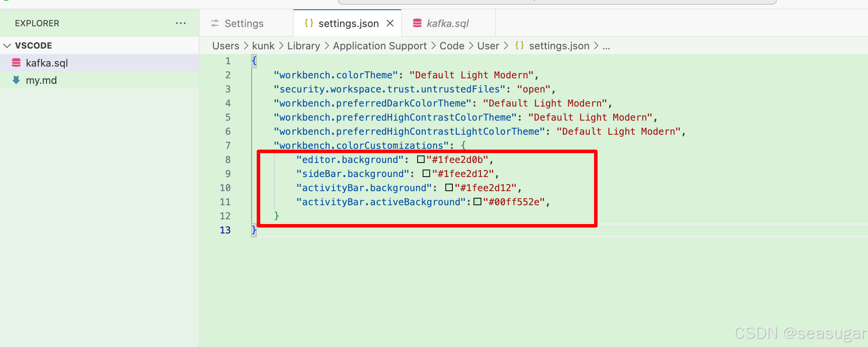868x347 pixels.
Task: Open color swatch for activityBar.activeBackground
Action: point(477,202)
